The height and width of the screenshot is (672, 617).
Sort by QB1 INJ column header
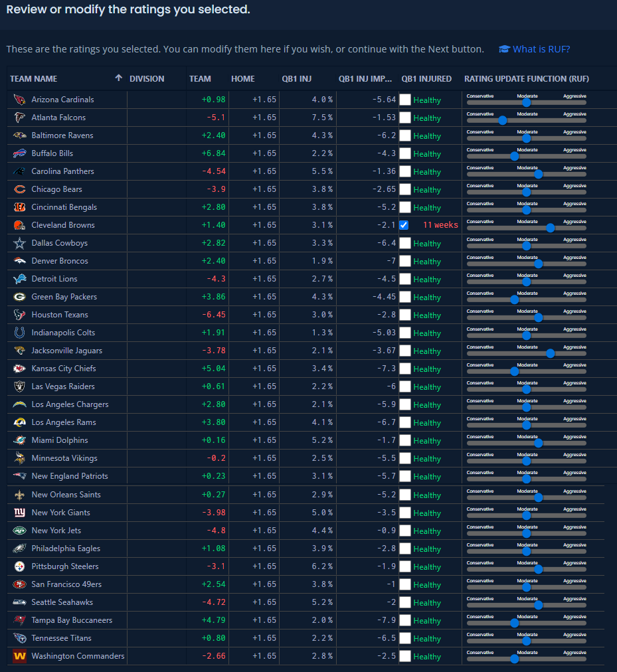[296, 79]
